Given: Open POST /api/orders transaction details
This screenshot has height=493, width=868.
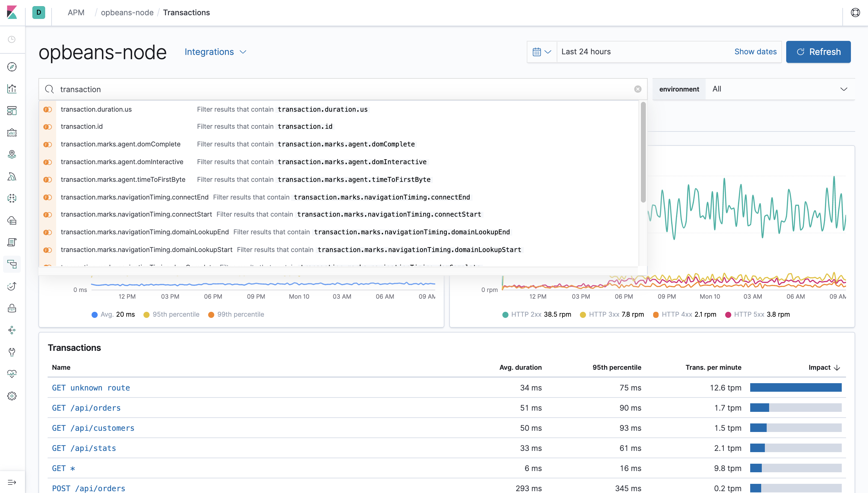Looking at the screenshot, I should click(89, 488).
